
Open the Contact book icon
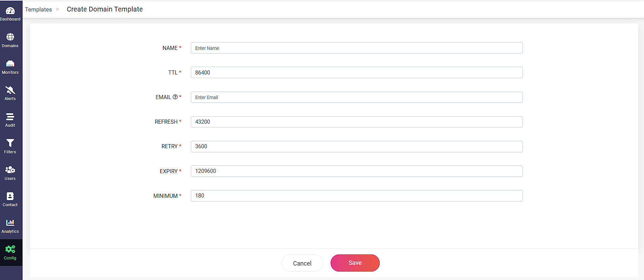[x=10, y=196]
